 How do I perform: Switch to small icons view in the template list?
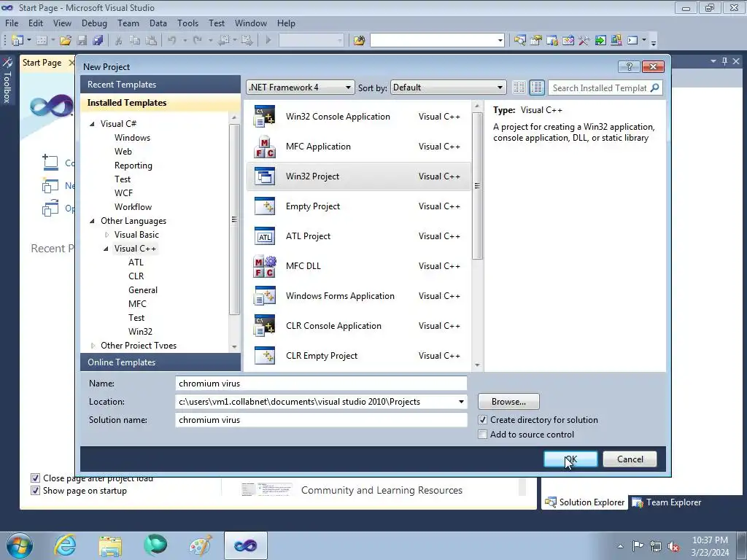(519, 87)
